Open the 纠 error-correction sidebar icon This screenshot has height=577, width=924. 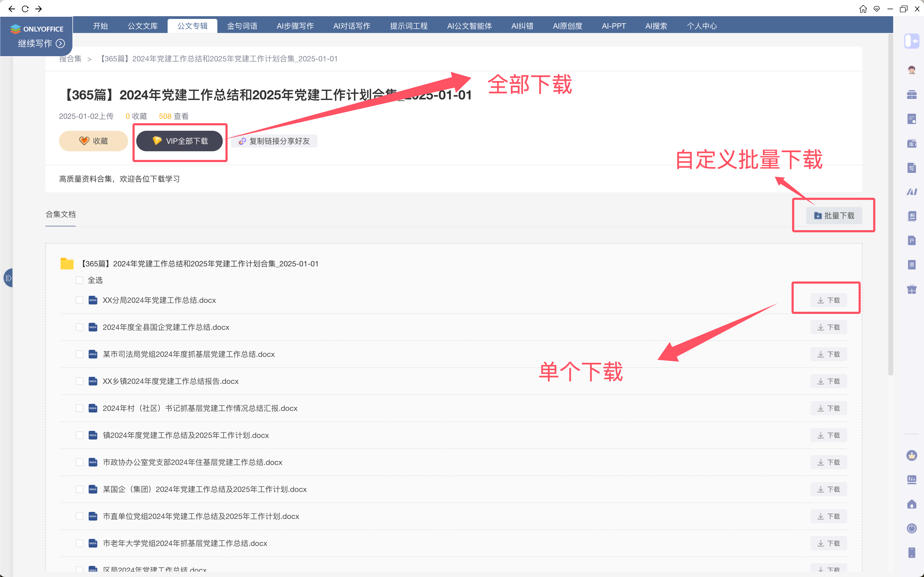click(911, 216)
